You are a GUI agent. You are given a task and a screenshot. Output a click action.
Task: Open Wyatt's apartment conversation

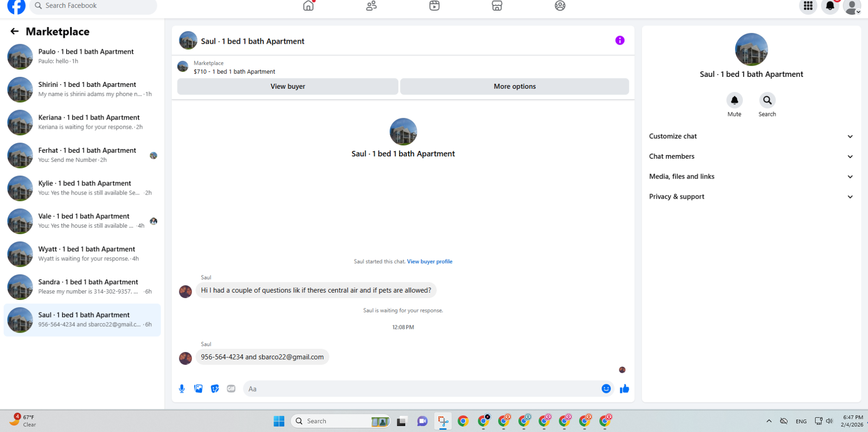pos(82,253)
